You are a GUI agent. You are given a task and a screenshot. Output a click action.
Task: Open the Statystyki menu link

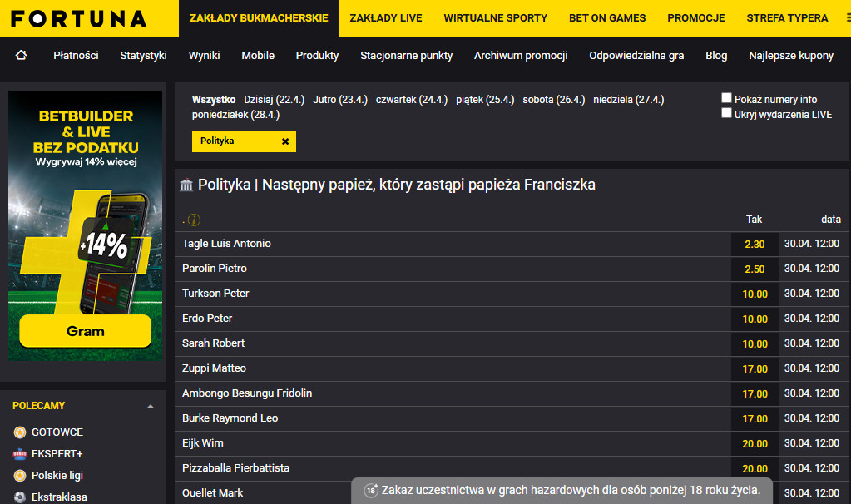[143, 56]
